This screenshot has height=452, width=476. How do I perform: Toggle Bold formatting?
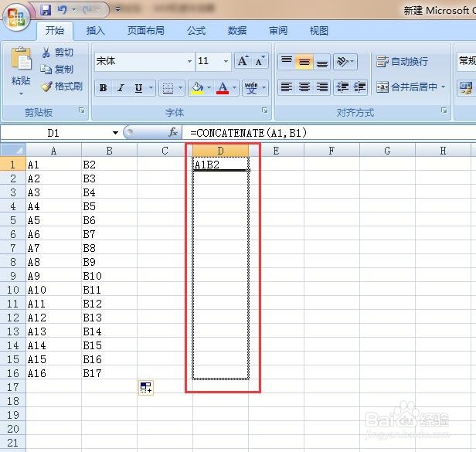tap(103, 88)
